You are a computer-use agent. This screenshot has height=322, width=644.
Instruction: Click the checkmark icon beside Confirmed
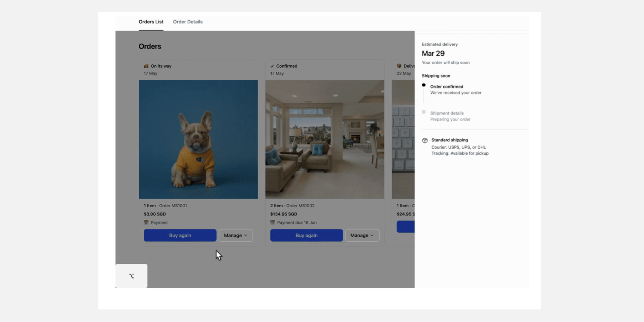coord(272,66)
